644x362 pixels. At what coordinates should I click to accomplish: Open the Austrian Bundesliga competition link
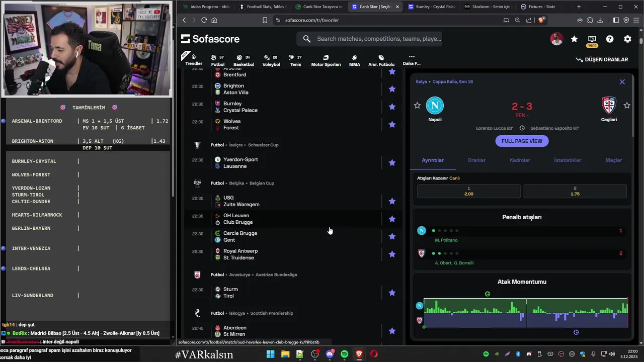point(276,275)
